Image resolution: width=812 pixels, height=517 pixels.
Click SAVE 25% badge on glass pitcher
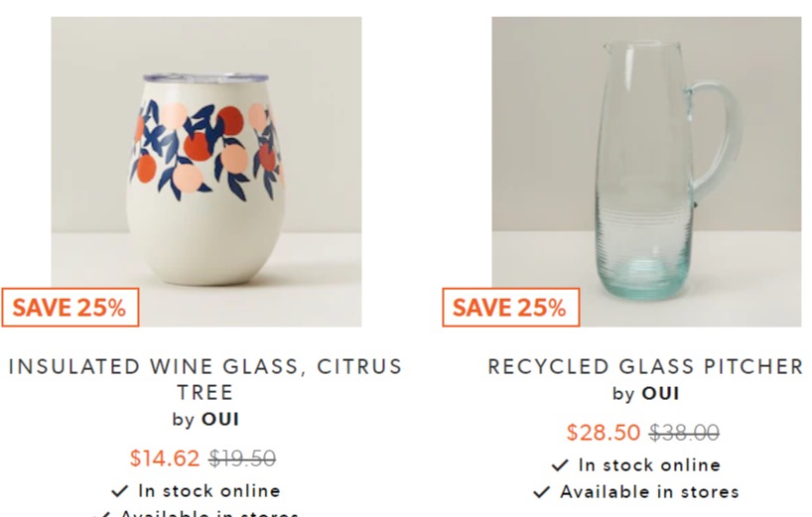pyautogui.click(x=510, y=308)
